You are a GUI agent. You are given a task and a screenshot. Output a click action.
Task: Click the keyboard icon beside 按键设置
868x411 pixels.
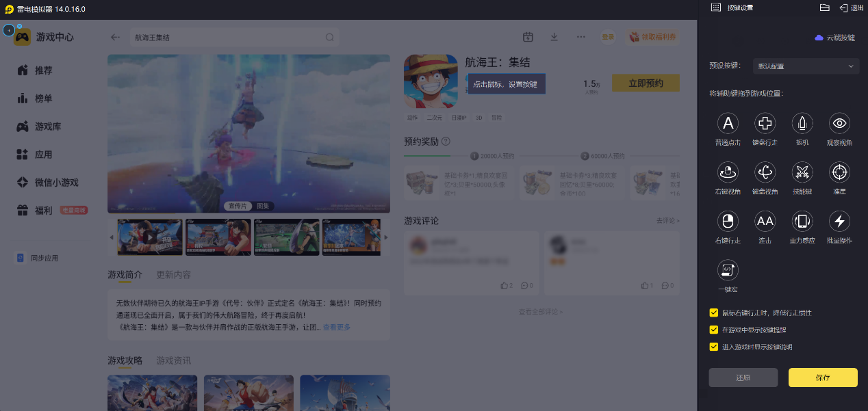[x=716, y=8]
